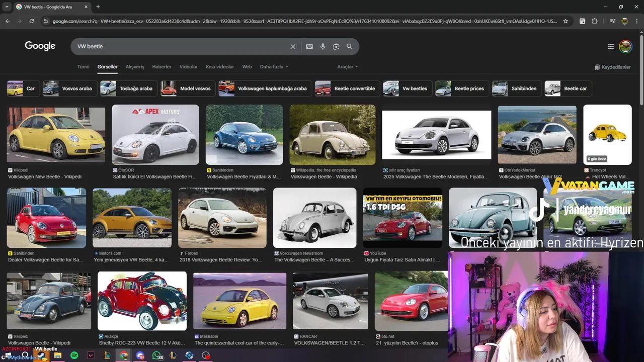Expand the Daha fazla dropdown
Viewport: 644px width, 362px height.
pos(274,67)
